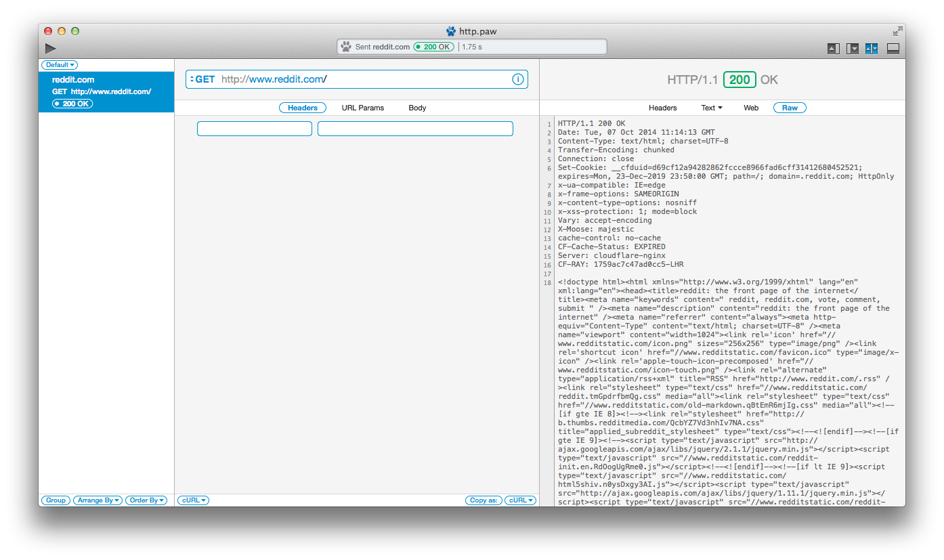Viewport: 944px width, 560px height.
Task: Select the reddit.com request in the sidebar
Action: [106, 92]
